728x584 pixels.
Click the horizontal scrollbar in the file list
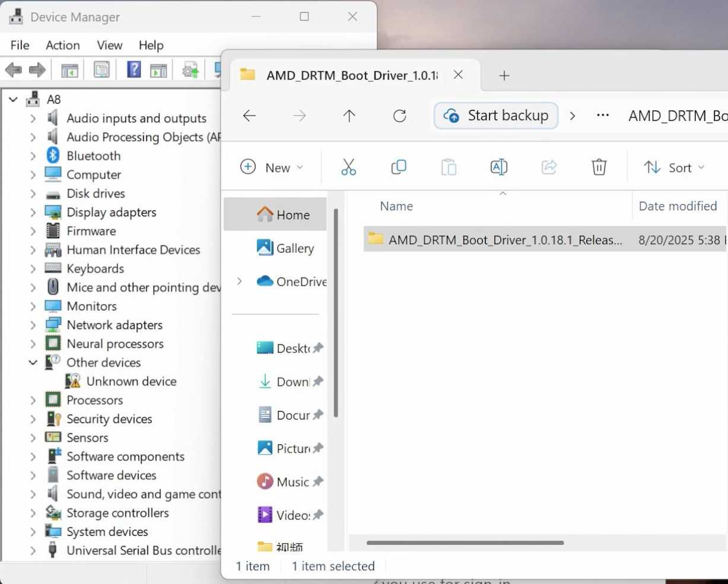point(465,542)
